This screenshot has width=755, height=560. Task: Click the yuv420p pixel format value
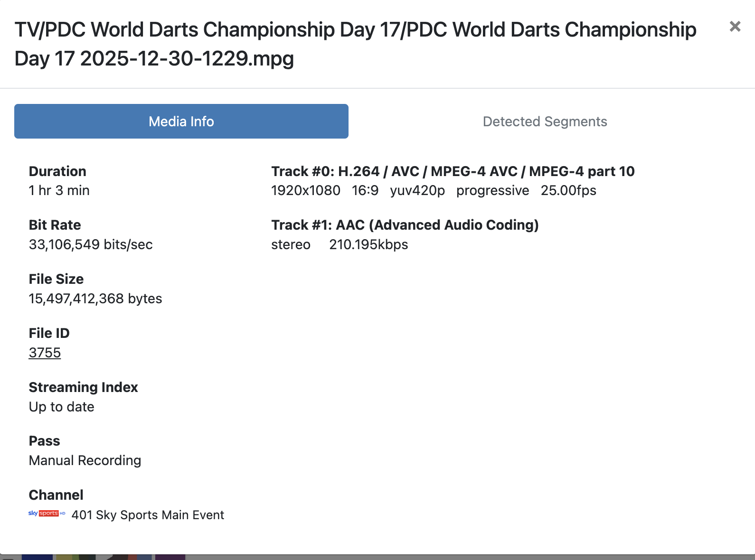tap(417, 190)
